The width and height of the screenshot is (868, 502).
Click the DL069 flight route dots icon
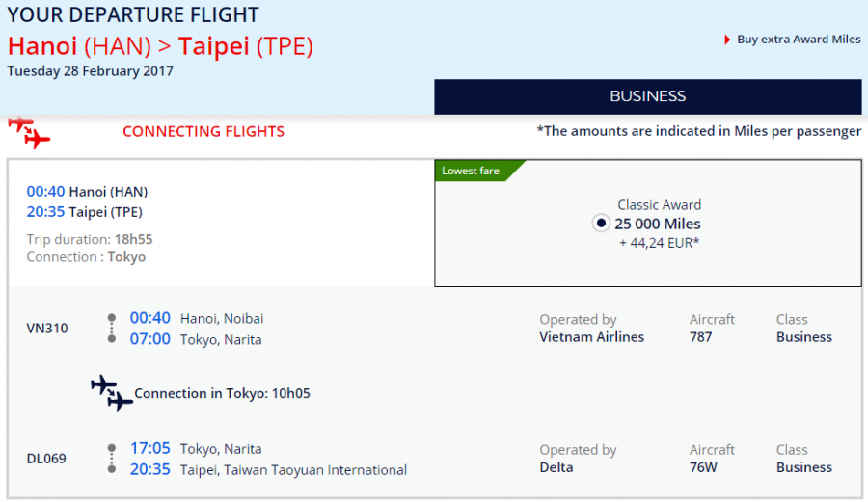[111, 459]
